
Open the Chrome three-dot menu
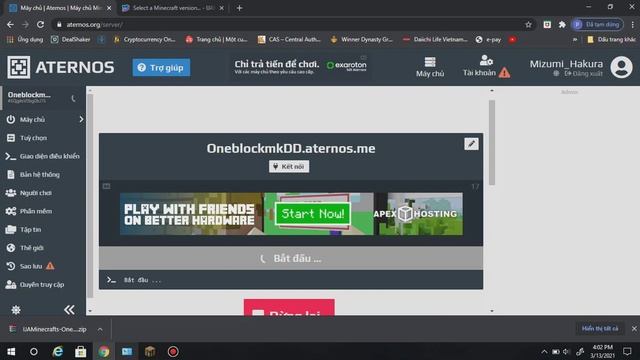(632, 24)
